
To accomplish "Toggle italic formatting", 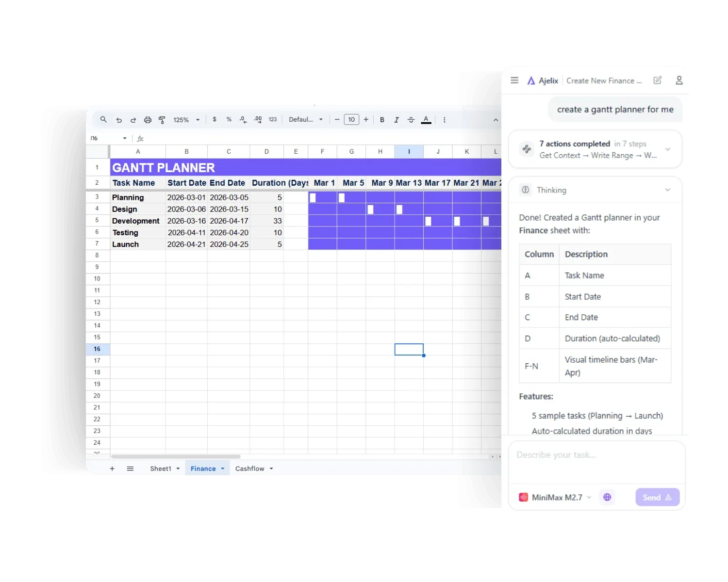I will pyautogui.click(x=397, y=119).
